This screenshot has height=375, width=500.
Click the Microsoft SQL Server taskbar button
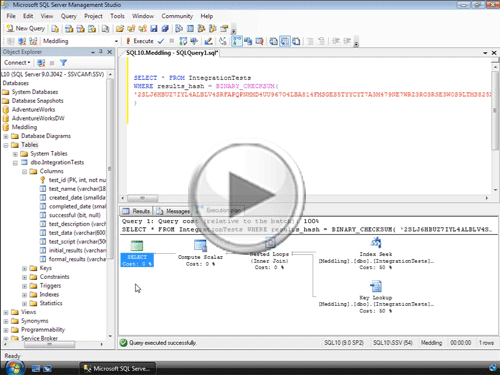(117, 368)
